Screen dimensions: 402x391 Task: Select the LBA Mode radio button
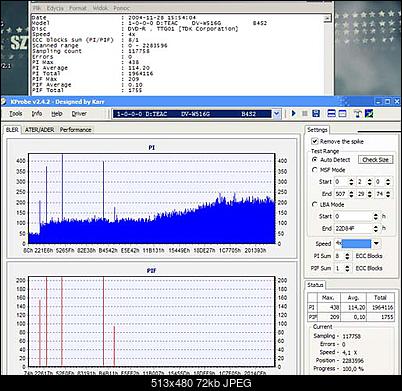pos(314,205)
